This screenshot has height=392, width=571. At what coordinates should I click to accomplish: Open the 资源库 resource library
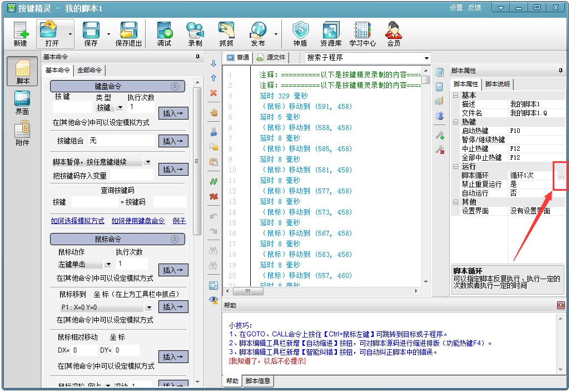331,33
